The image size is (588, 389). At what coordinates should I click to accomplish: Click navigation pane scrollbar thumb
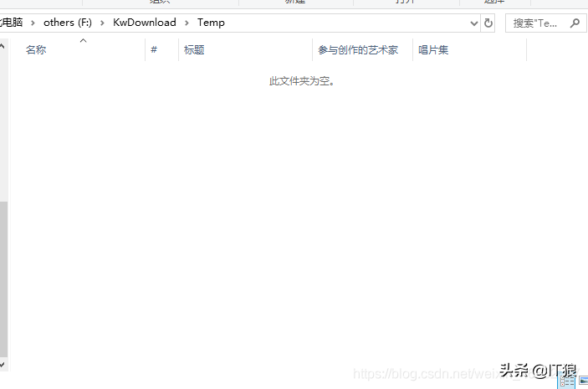coord(3,279)
